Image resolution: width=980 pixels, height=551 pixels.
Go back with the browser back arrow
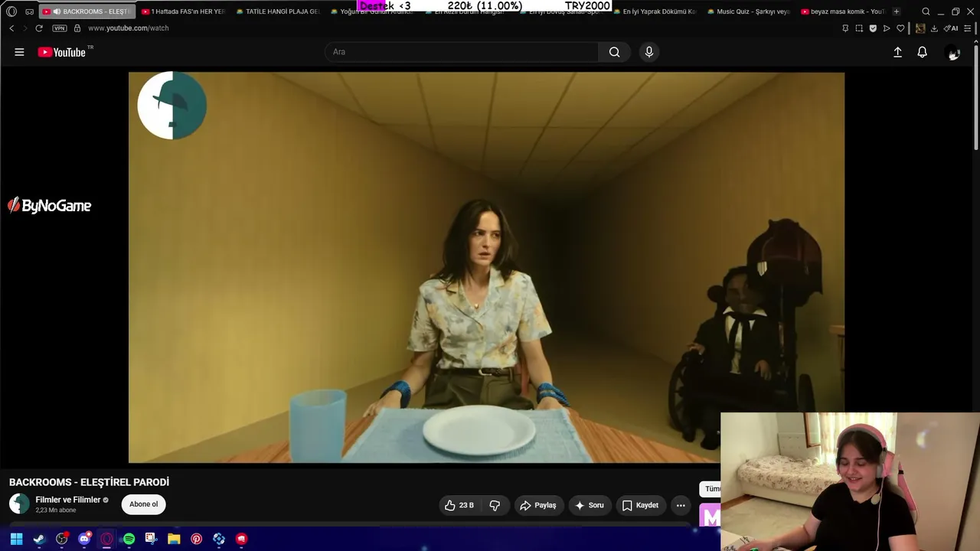[11, 28]
